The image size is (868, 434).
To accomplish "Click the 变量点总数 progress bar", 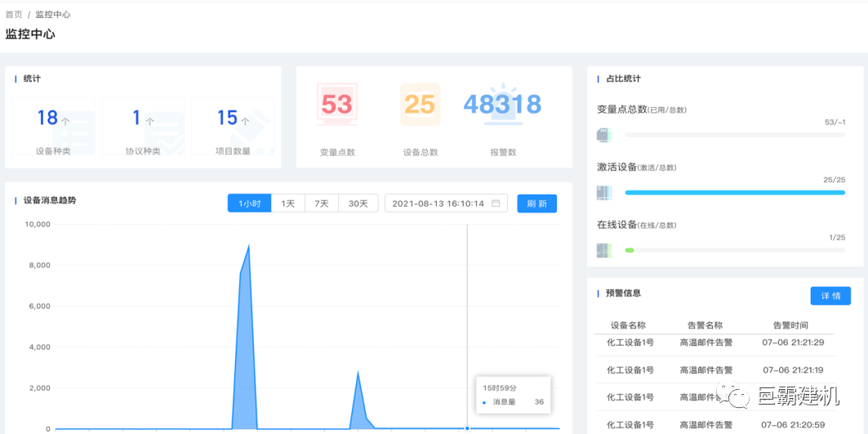I will pyautogui.click(x=735, y=135).
